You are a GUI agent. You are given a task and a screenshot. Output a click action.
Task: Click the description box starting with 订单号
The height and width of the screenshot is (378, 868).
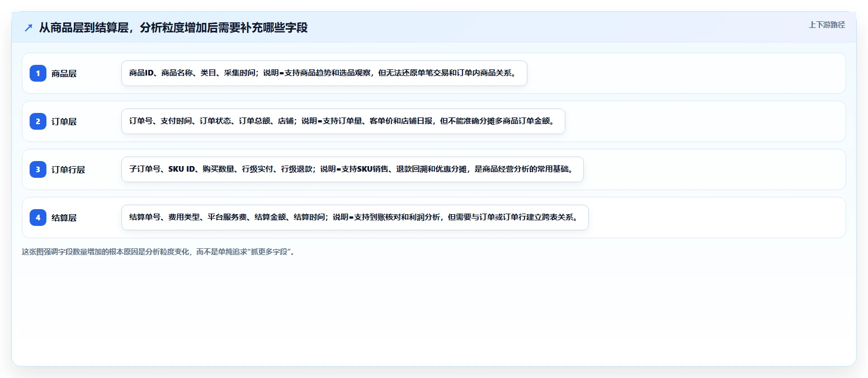click(343, 121)
